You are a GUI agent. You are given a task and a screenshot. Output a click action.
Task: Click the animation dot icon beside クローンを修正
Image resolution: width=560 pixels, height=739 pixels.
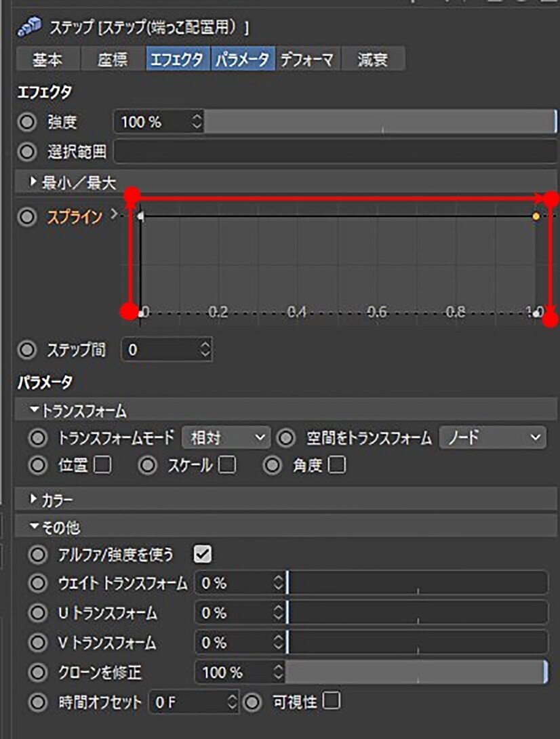[38, 673]
